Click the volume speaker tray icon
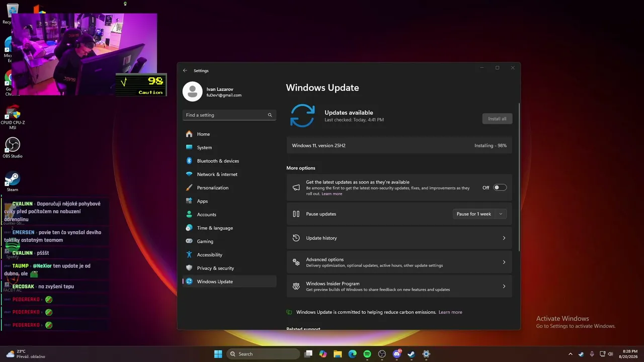The height and width of the screenshot is (362, 644). (x=610, y=354)
